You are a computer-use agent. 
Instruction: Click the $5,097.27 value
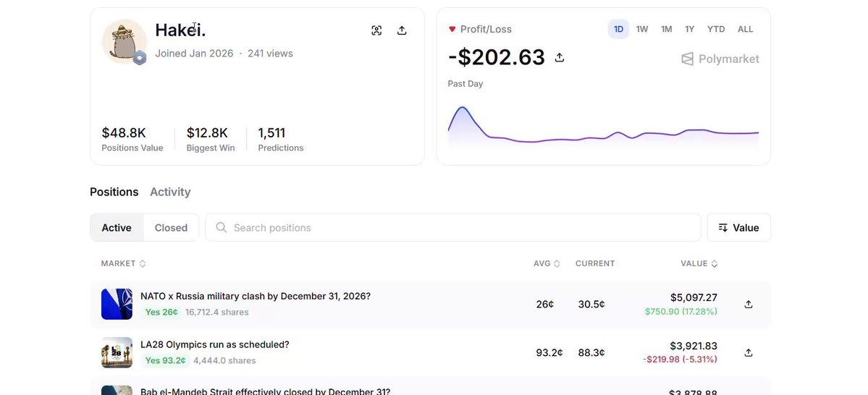point(694,297)
